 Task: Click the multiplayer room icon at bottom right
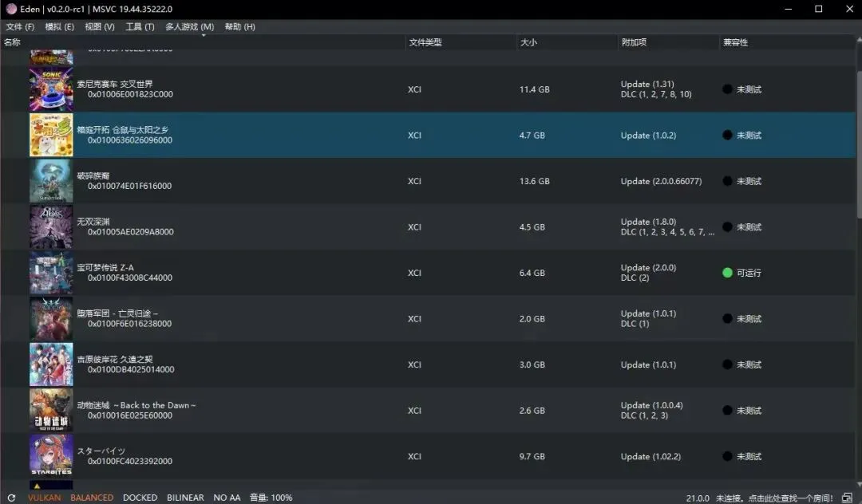847,498
